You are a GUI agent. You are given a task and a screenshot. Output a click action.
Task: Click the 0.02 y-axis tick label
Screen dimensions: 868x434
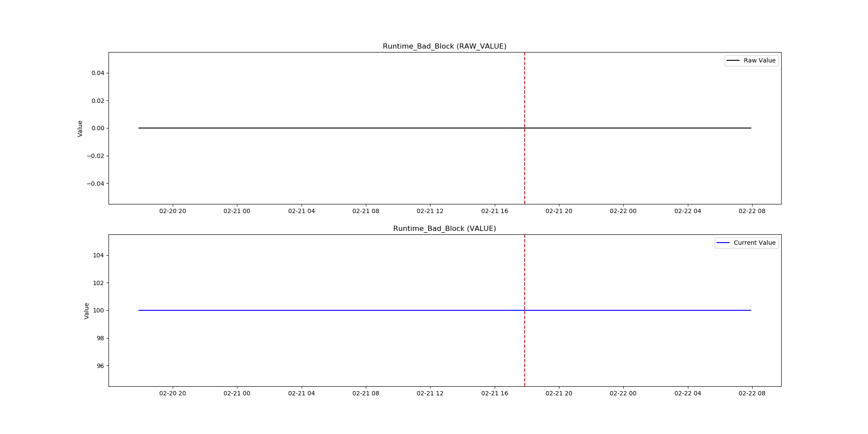pyautogui.click(x=98, y=101)
